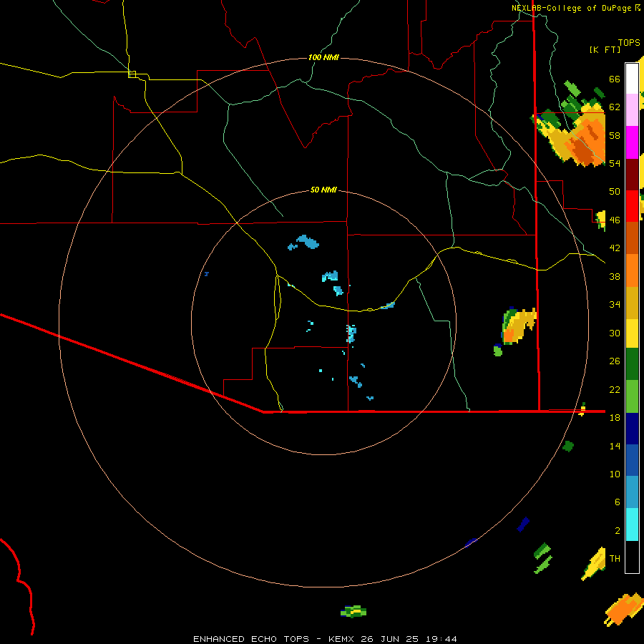The height and width of the screenshot is (644, 644).
Task: Click the '54' legend value
Action: click(x=615, y=163)
